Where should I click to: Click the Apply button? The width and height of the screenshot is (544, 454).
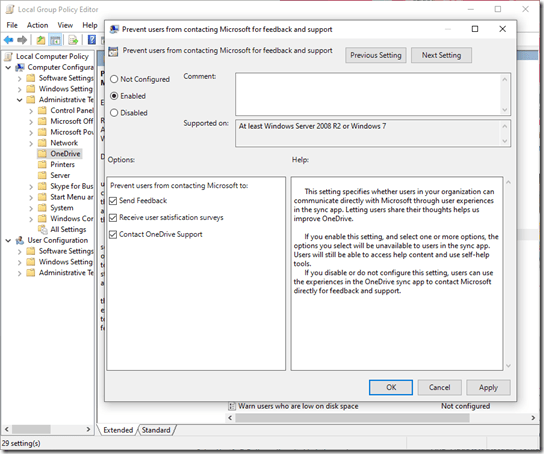coord(488,387)
